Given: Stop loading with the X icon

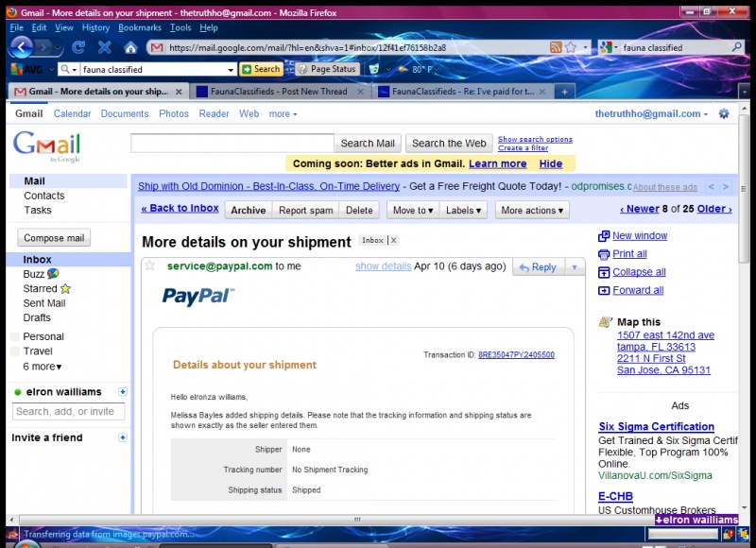Looking at the screenshot, I should (104, 47).
